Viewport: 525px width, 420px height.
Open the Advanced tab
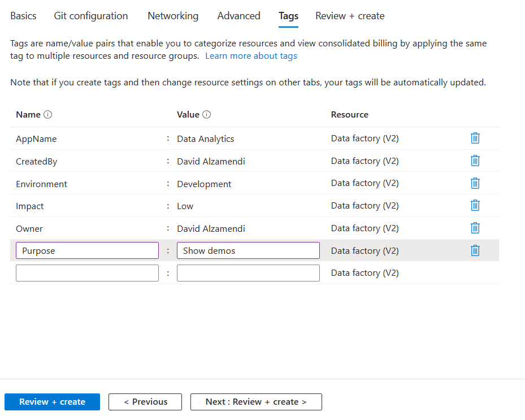point(238,16)
